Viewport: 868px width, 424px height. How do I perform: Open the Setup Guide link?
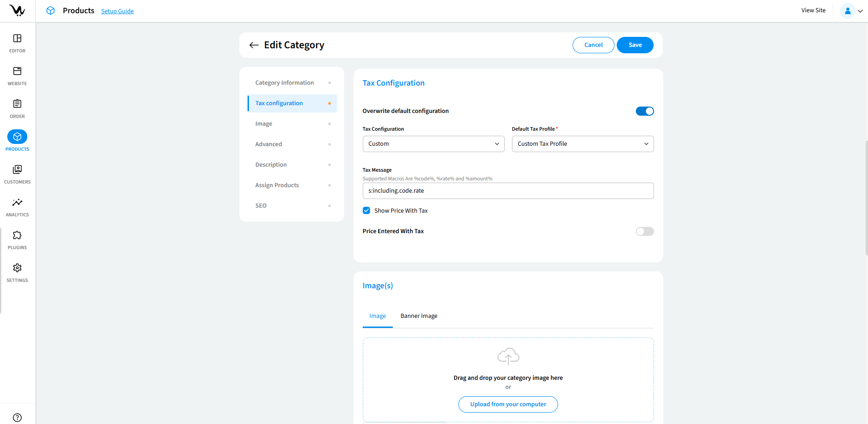coord(117,11)
